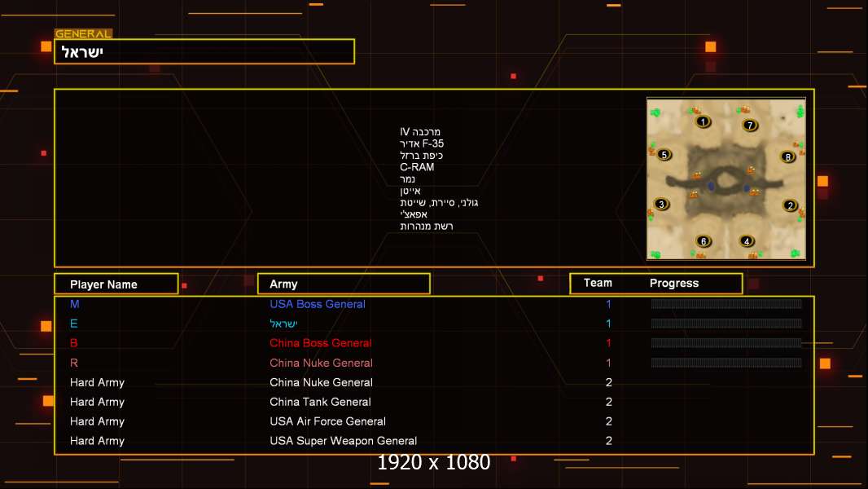Select player name M
This screenshot has height=489, width=868.
coord(75,304)
